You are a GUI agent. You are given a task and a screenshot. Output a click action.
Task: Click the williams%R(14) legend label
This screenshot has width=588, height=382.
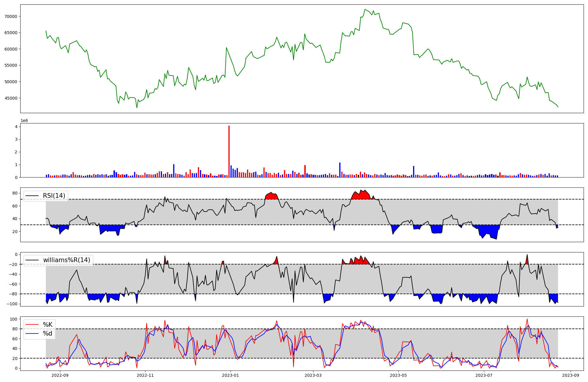[x=66, y=260]
